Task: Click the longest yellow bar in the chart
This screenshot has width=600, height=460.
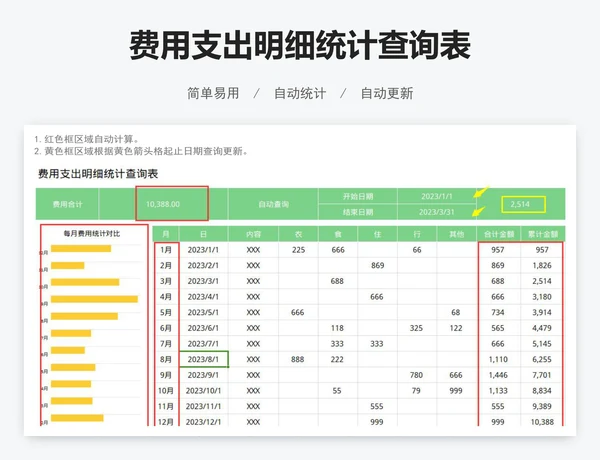Action: pos(95,299)
